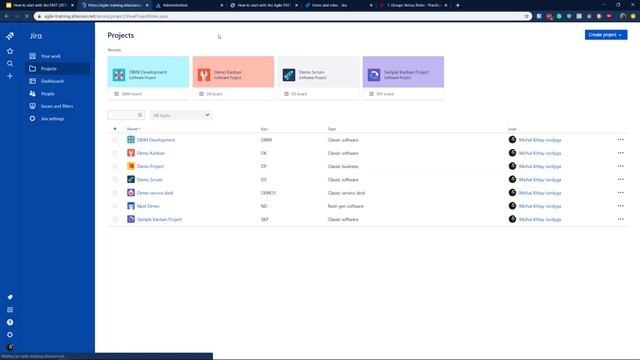The image size is (640, 360).
Task: Open the Settings gear icon at sidebar bottom
Action: tap(10, 335)
